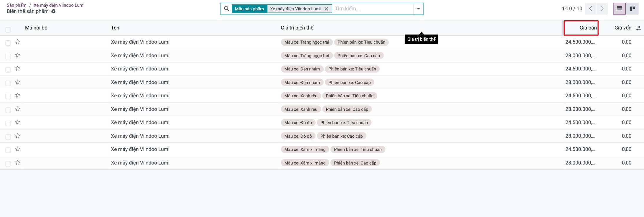Viewport: 644px width, 217px height.
Task: Open the optional columns settings icon
Action: pyautogui.click(x=638, y=28)
